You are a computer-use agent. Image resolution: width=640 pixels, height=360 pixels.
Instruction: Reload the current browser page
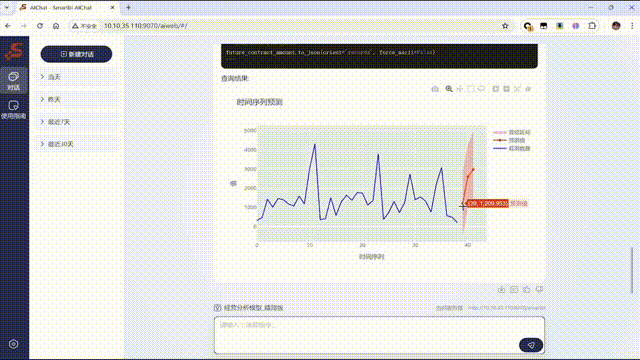[40, 26]
